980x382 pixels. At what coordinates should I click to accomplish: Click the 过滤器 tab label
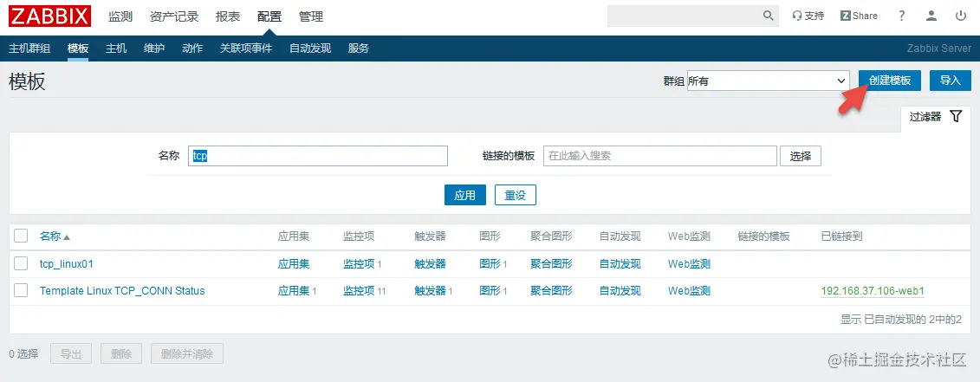tap(925, 116)
